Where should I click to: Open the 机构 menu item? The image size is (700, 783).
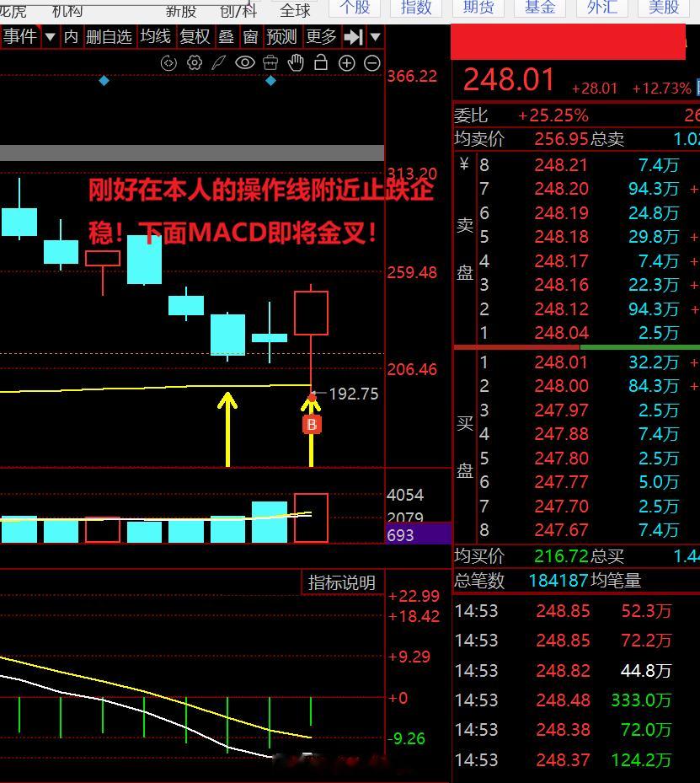point(67,10)
